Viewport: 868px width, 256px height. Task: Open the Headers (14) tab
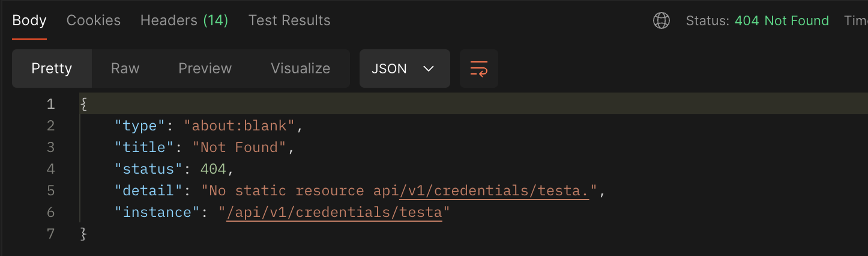(x=184, y=20)
